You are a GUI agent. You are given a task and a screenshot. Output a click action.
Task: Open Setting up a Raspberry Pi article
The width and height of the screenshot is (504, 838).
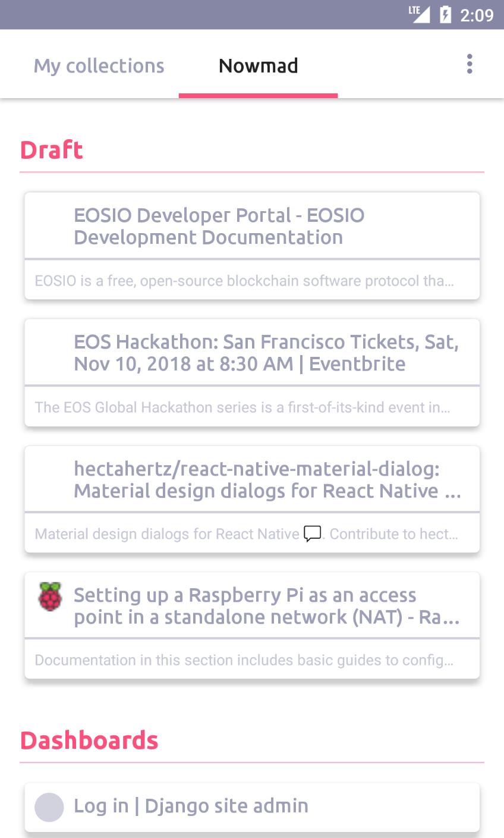[266, 606]
